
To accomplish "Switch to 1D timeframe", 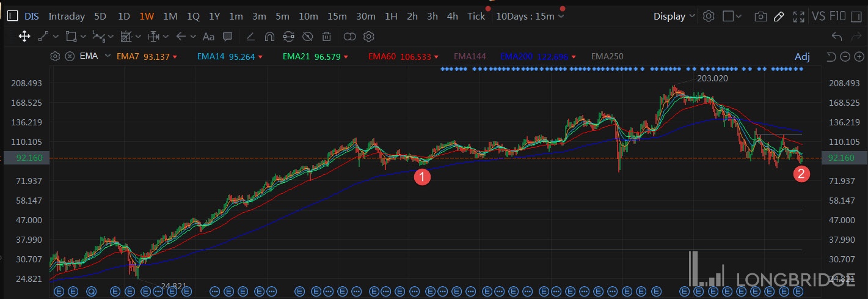I will (123, 17).
